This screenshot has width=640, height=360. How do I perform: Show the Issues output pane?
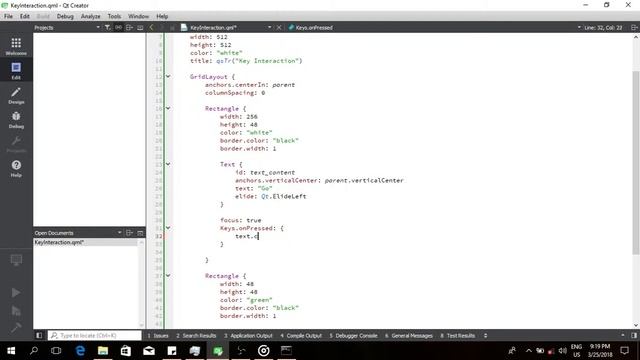coord(158,336)
